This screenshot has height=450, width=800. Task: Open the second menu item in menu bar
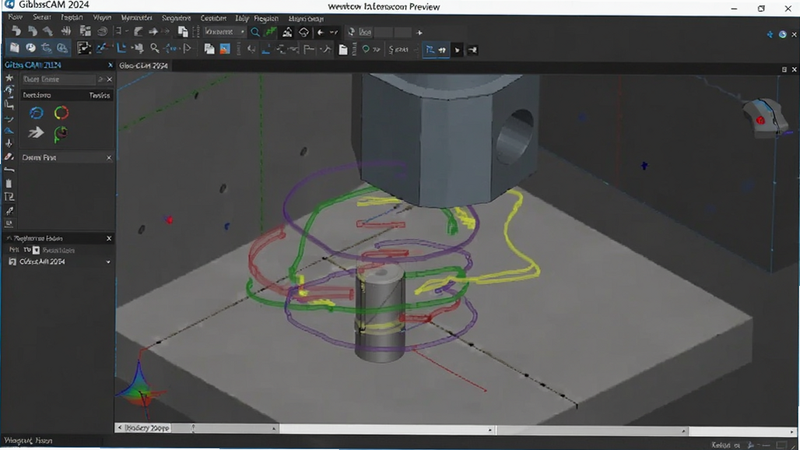point(42,17)
